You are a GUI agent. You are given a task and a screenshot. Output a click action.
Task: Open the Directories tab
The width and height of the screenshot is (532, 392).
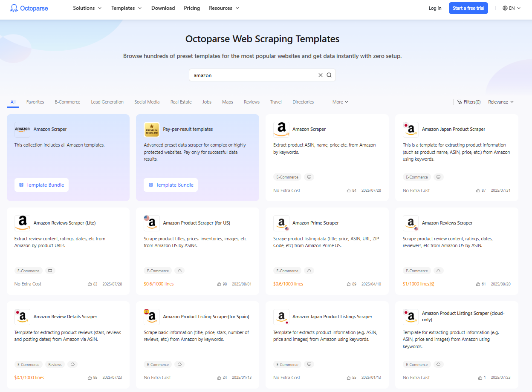point(303,102)
